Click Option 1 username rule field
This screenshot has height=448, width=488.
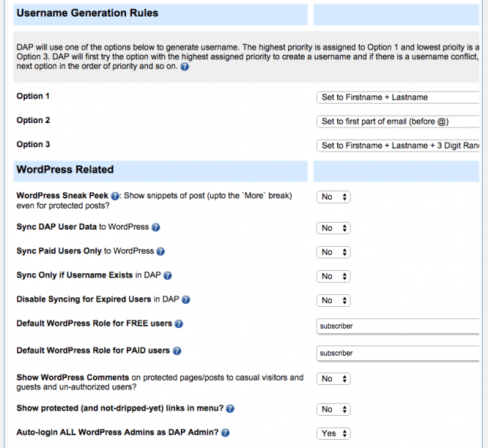click(398, 97)
